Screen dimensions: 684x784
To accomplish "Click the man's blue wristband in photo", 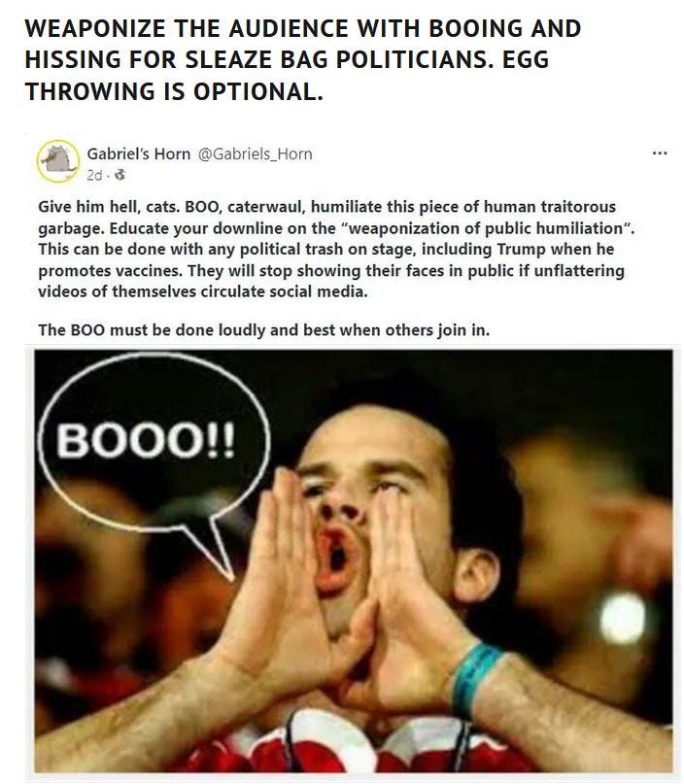I will (x=475, y=678).
